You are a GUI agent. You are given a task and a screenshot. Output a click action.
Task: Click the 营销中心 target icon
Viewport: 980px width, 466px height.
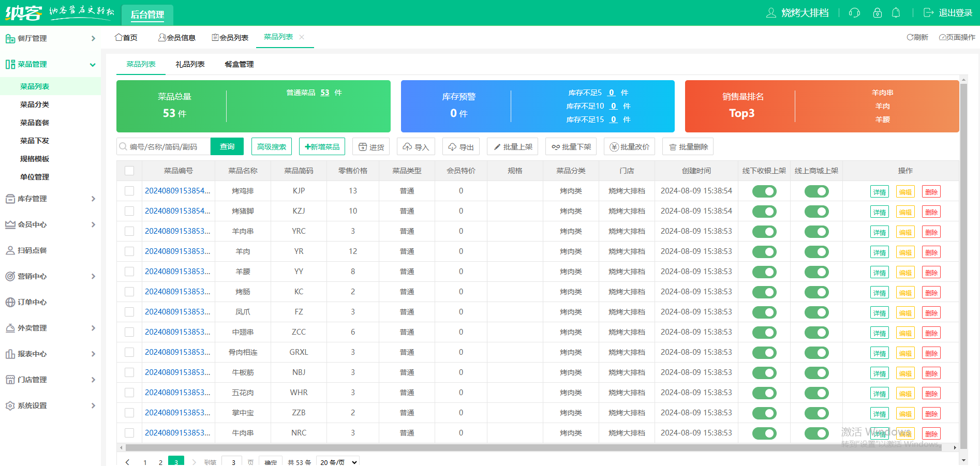[10, 276]
